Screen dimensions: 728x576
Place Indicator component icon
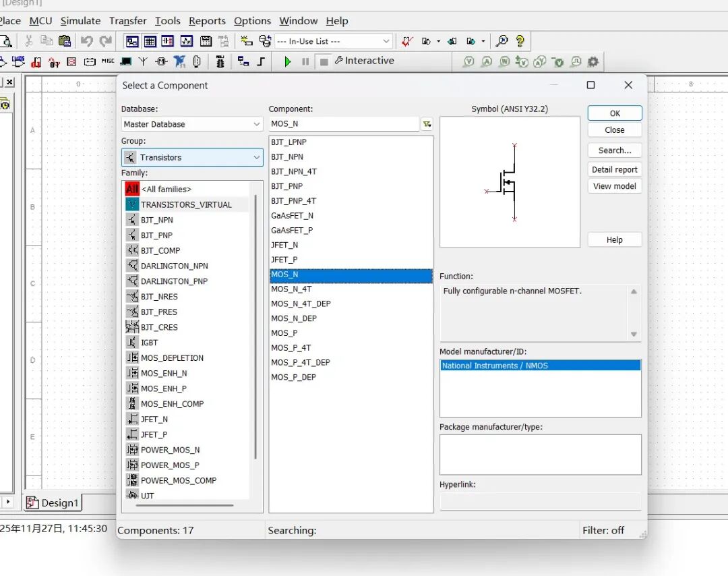point(71,61)
